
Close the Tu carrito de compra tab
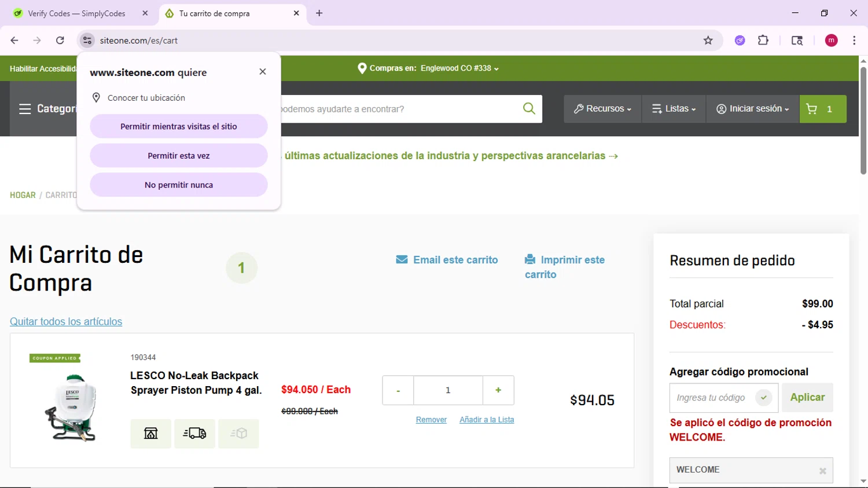point(296,13)
